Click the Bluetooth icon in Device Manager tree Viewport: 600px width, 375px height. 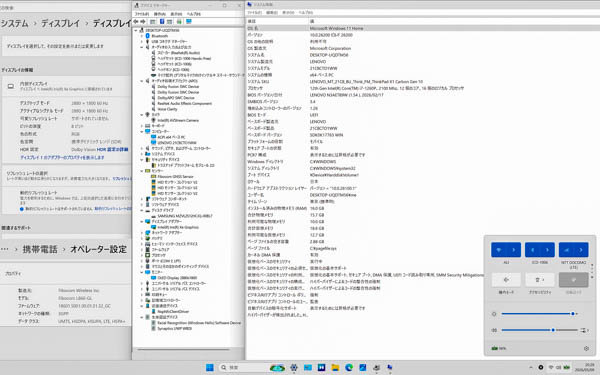coord(148,36)
